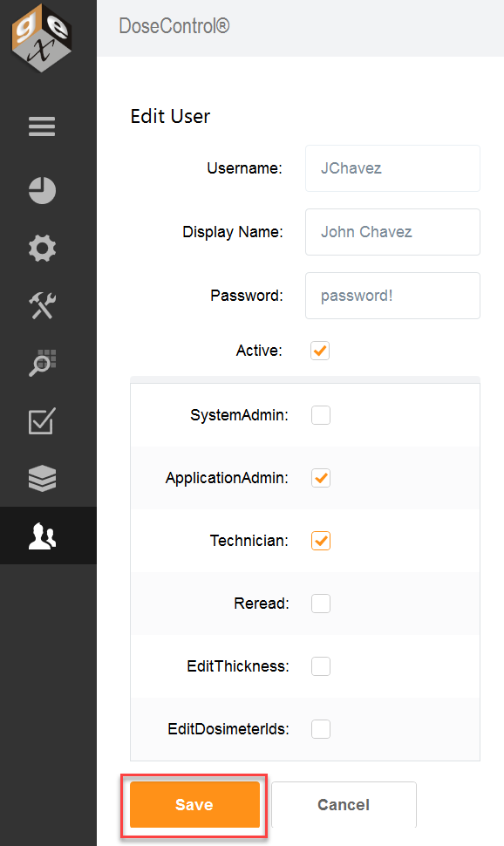Click the orange Save button
Image resolution: width=504 pixels, height=846 pixels.
[194, 804]
